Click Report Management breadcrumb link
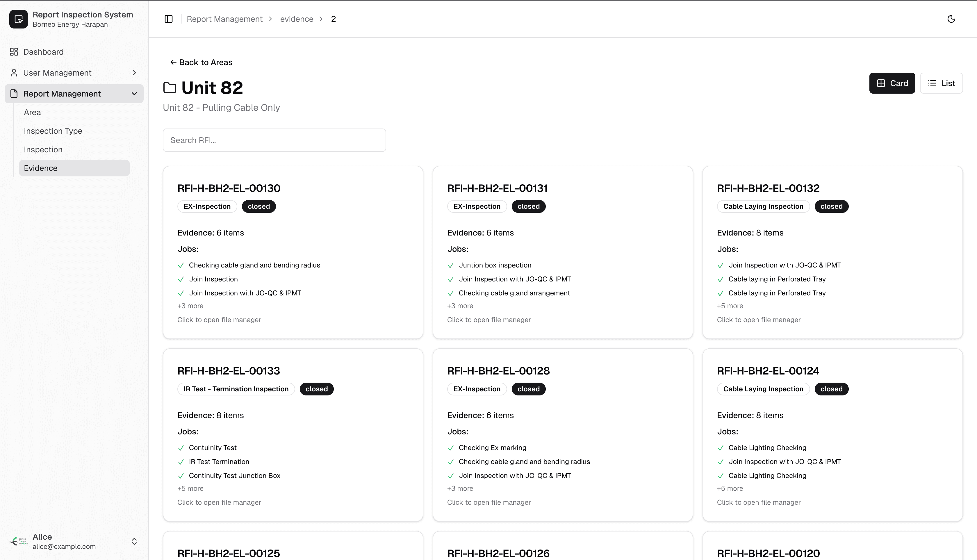Image resolution: width=977 pixels, height=560 pixels. pos(225,19)
